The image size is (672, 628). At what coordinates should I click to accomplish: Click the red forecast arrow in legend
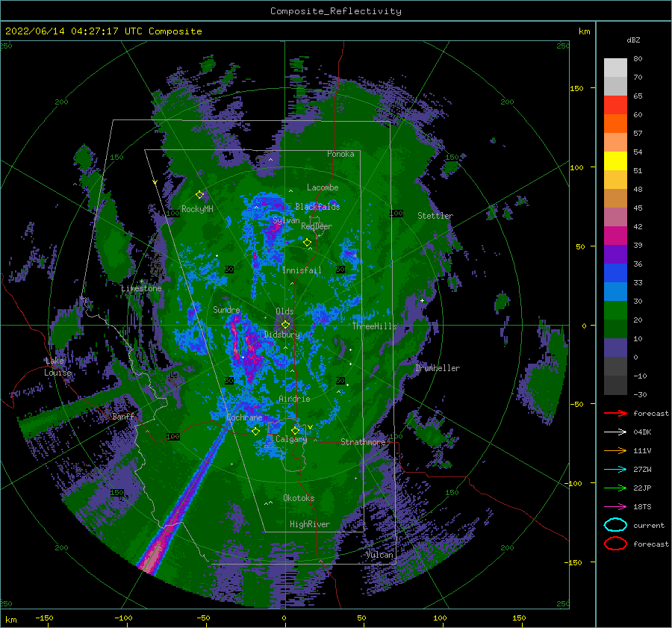tap(615, 413)
